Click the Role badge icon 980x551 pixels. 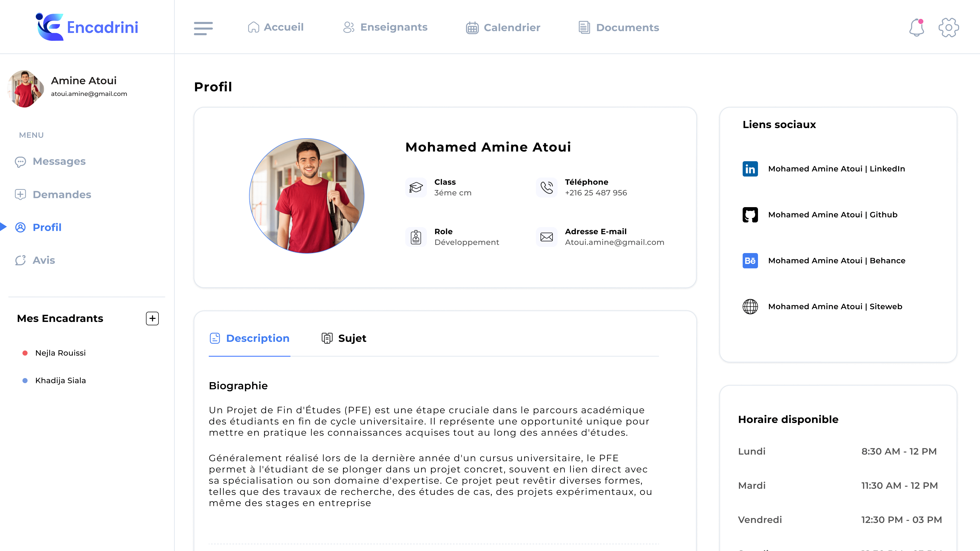[416, 237]
